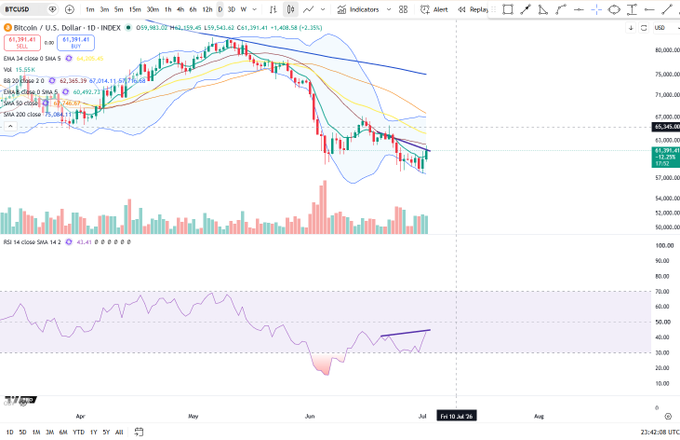680x440 pixels.
Task: Open the chart settings gear icon
Action: point(668,416)
